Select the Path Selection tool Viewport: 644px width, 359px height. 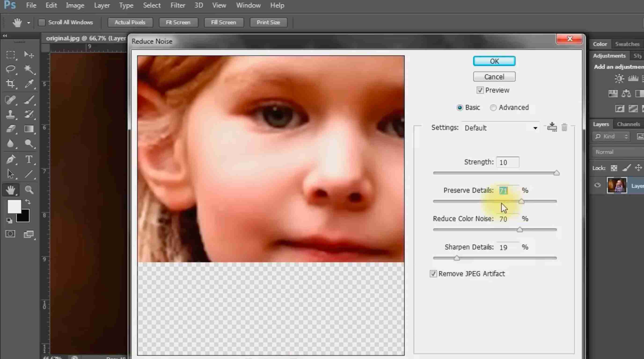11,174
